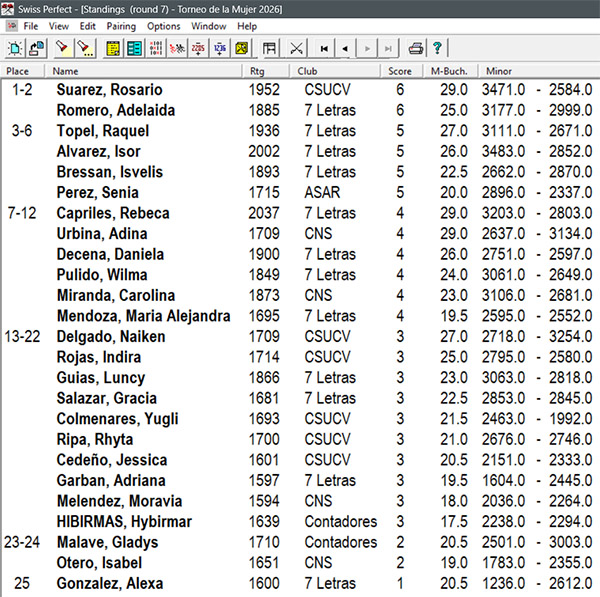Open the Options menu
The height and width of the screenshot is (597, 600).
[x=164, y=26]
